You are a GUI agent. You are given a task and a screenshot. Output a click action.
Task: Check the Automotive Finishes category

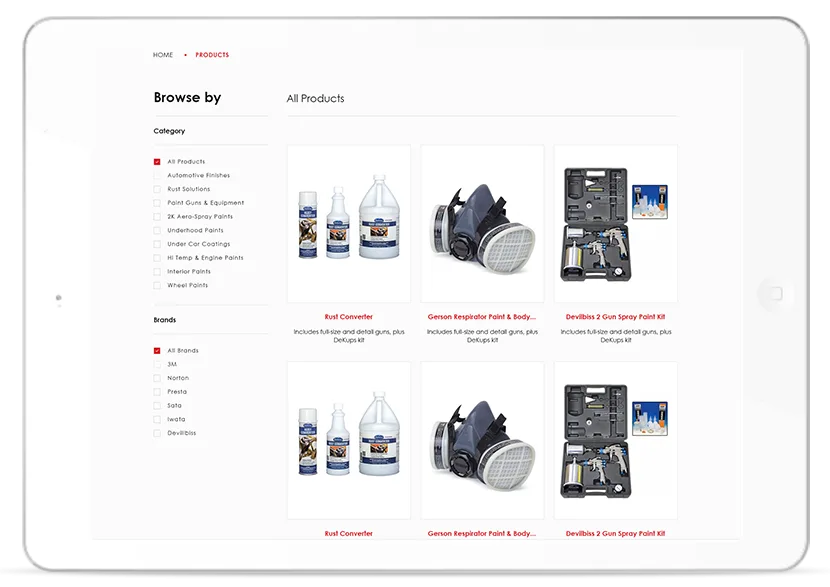point(157,176)
